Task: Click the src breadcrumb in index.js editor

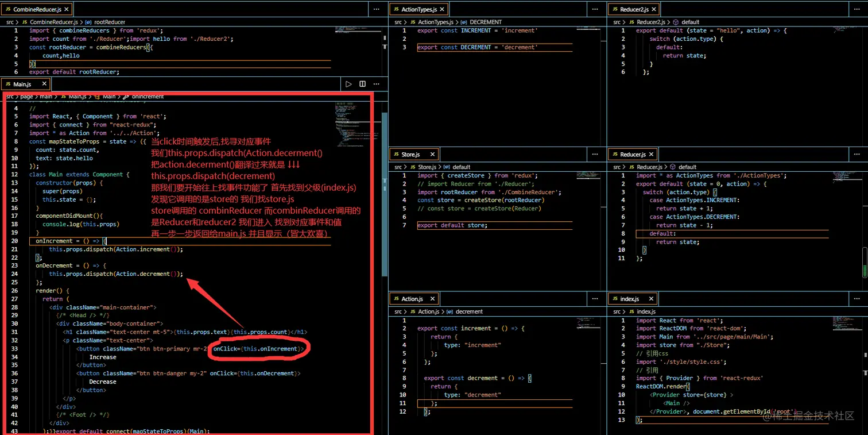Action: pyautogui.click(x=617, y=311)
